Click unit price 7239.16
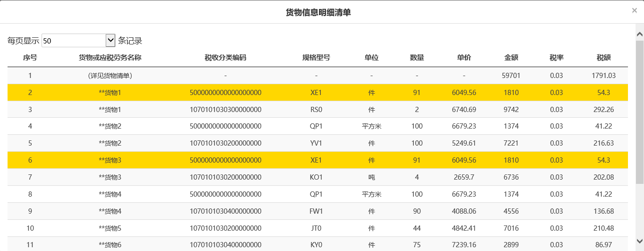Screen dimensions: 644x251 [x=464, y=245]
